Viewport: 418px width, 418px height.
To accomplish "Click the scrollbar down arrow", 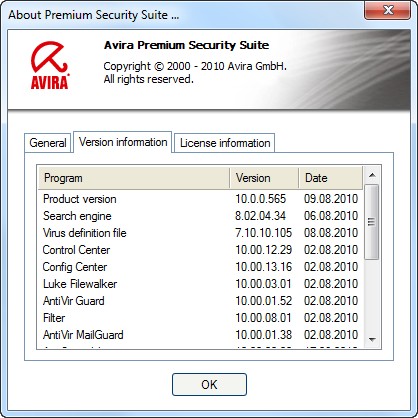I will point(372,340).
